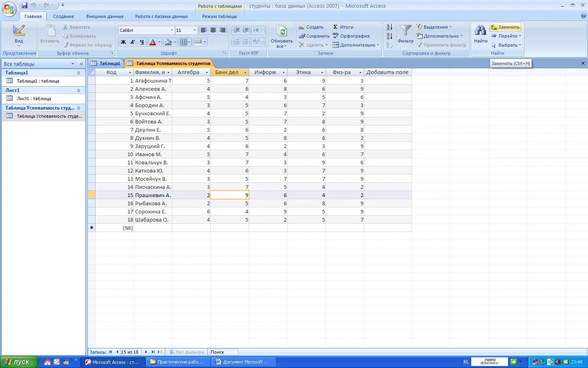Close the open table with X button

click(x=583, y=63)
